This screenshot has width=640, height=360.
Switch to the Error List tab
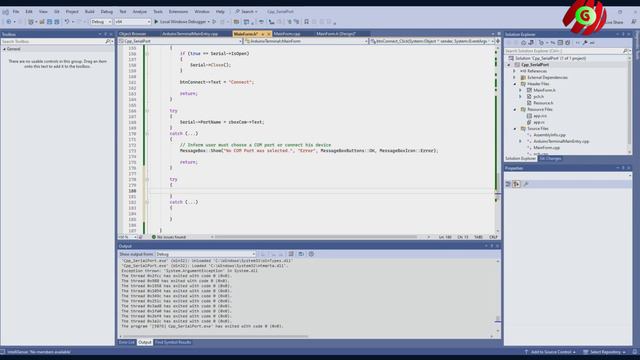click(127, 342)
